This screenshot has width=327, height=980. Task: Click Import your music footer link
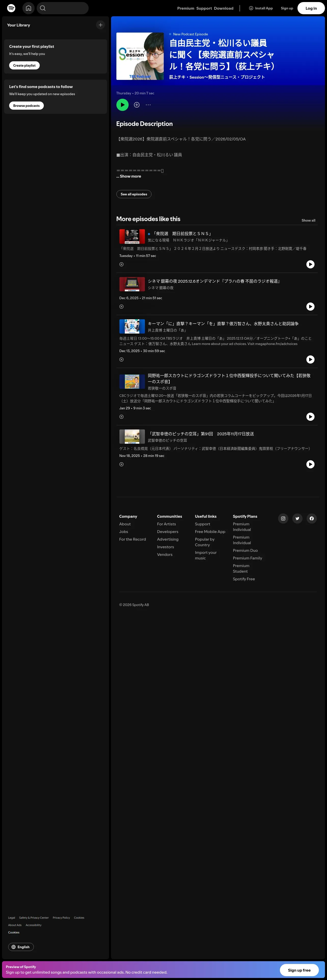coord(206,555)
